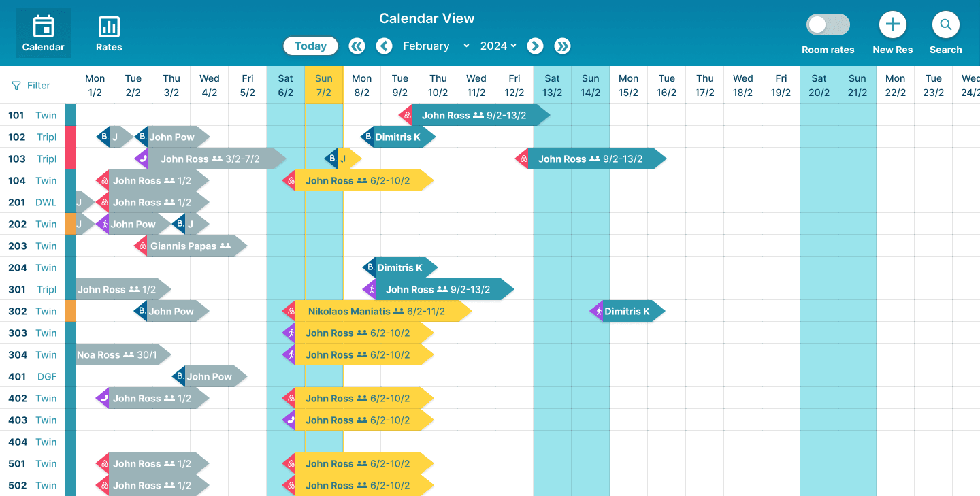The width and height of the screenshot is (980, 496).
Task: Select room 304 Twin row label
Action: point(33,354)
